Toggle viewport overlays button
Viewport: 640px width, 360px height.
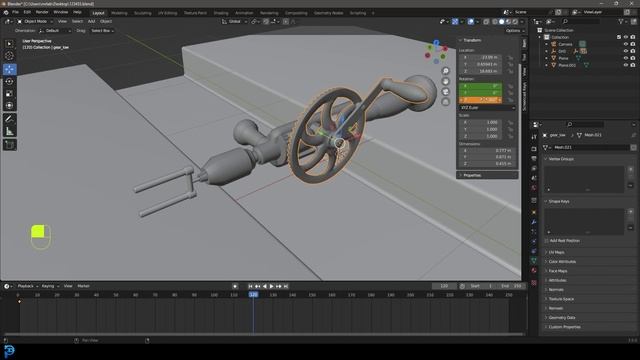[471, 22]
